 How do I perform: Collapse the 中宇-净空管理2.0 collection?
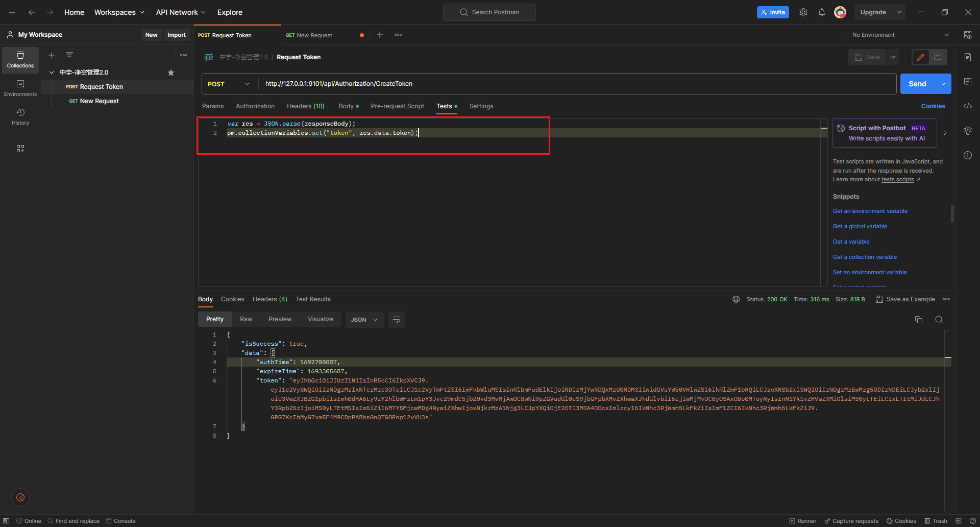52,73
